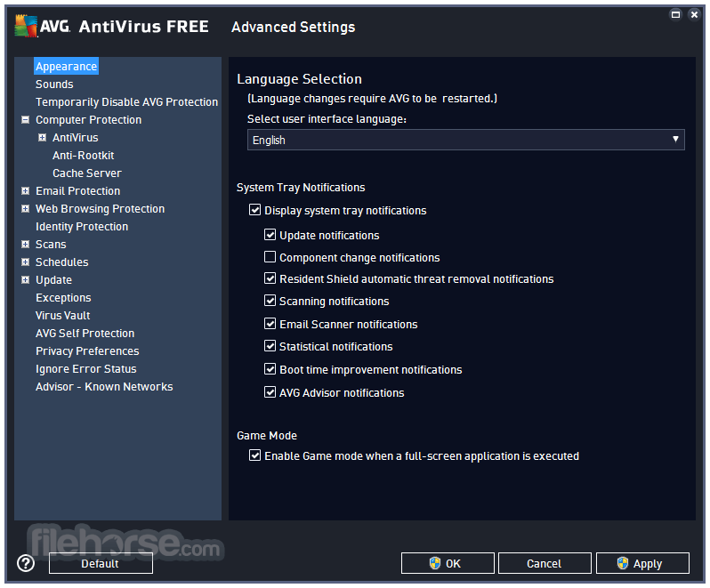Open Cache Server settings
This screenshot has height=588, width=710.
coord(87,173)
